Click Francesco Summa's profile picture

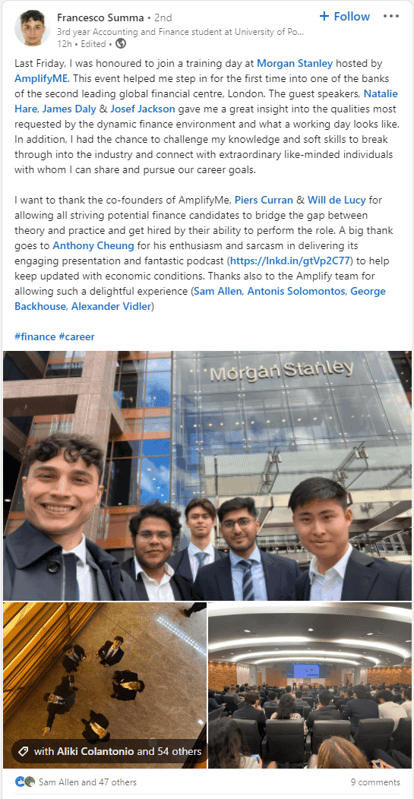32,28
